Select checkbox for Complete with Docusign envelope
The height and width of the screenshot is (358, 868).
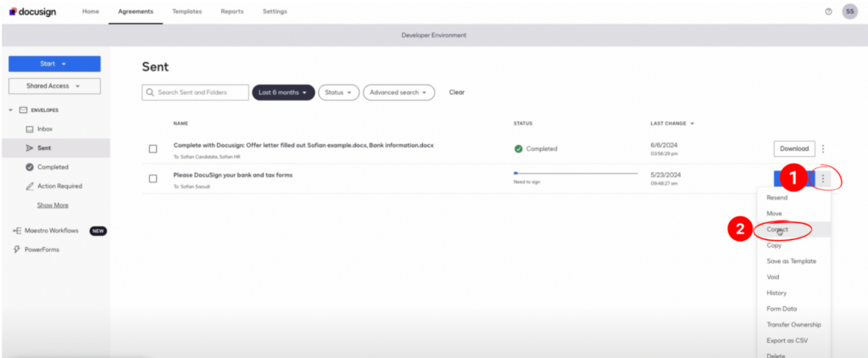153,148
